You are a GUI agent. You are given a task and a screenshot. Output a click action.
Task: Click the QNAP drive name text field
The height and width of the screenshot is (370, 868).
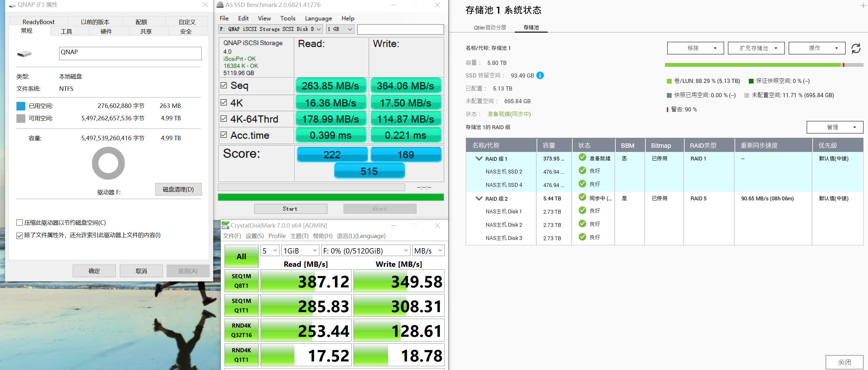pyautogui.click(x=130, y=53)
